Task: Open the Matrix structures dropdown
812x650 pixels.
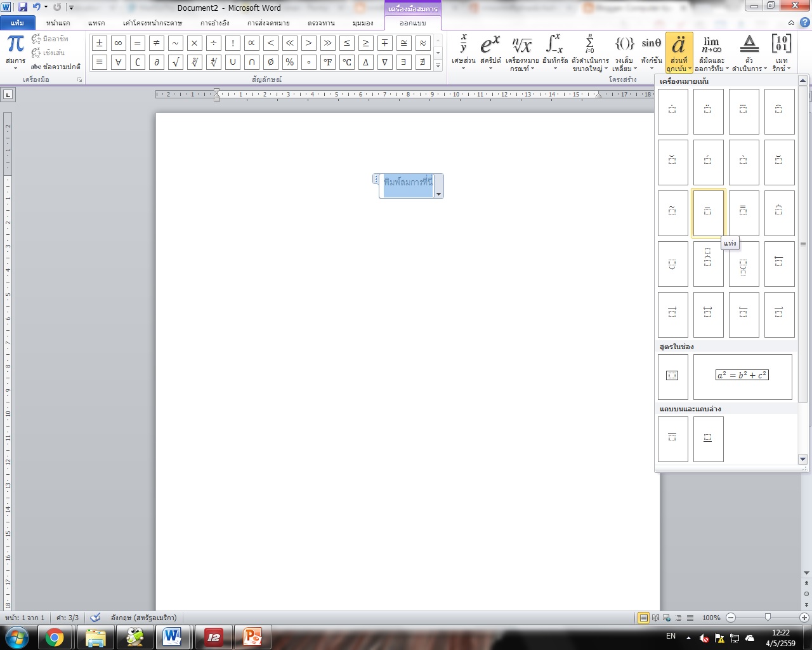Action: [782, 53]
